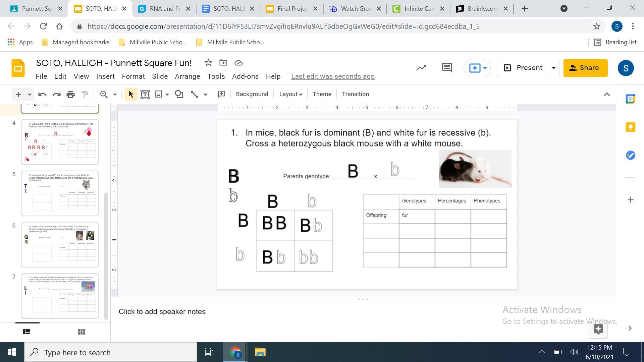Switch to filmstrip view
This screenshot has width=644, height=362.
[26, 332]
